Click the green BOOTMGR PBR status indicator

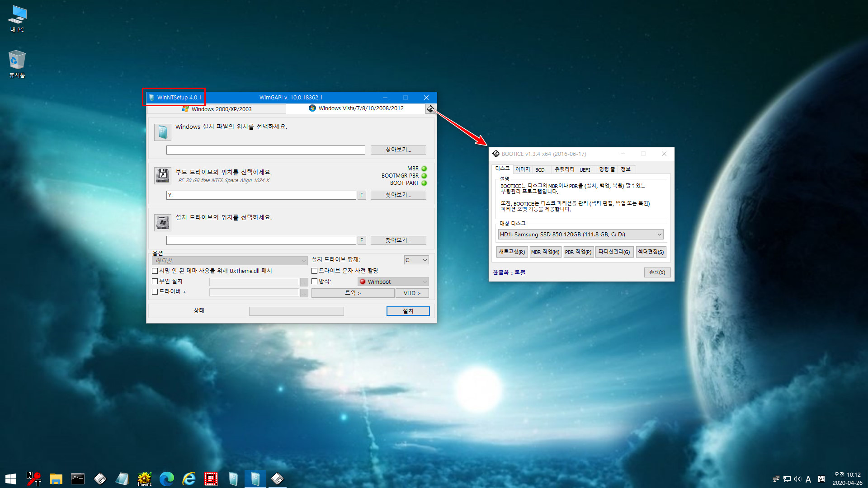[424, 176]
